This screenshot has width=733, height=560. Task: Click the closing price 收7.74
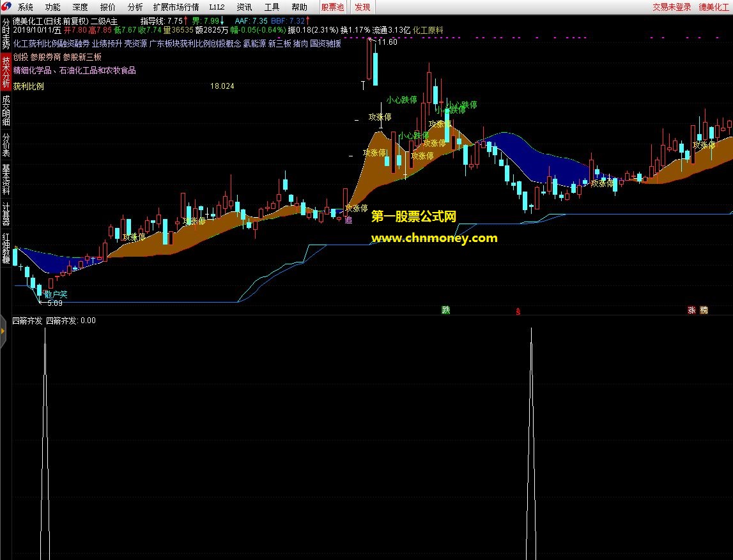tap(150, 31)
